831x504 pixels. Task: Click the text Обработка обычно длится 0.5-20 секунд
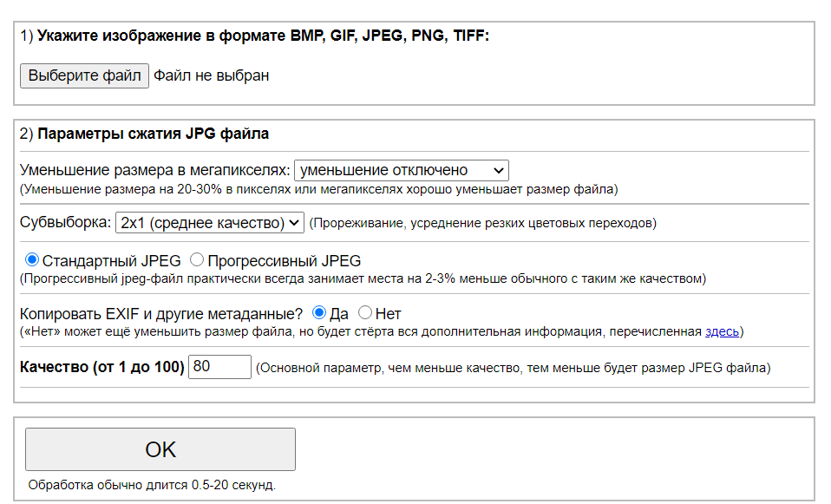(x=152, y=485)
